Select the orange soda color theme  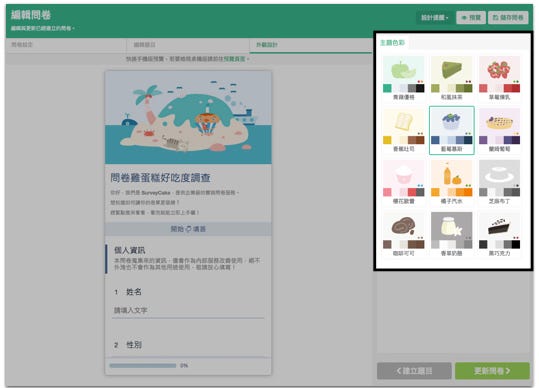451,182
